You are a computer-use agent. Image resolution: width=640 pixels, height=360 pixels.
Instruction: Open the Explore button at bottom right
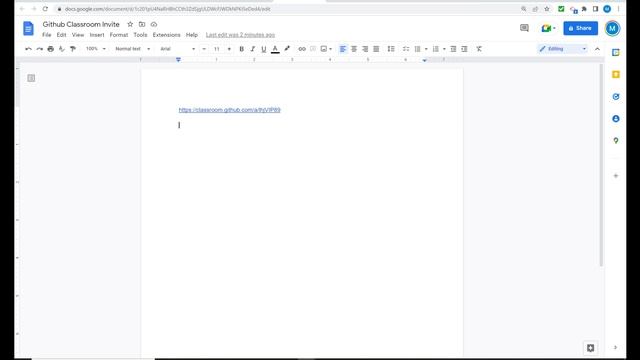click(x=590, y=348)
